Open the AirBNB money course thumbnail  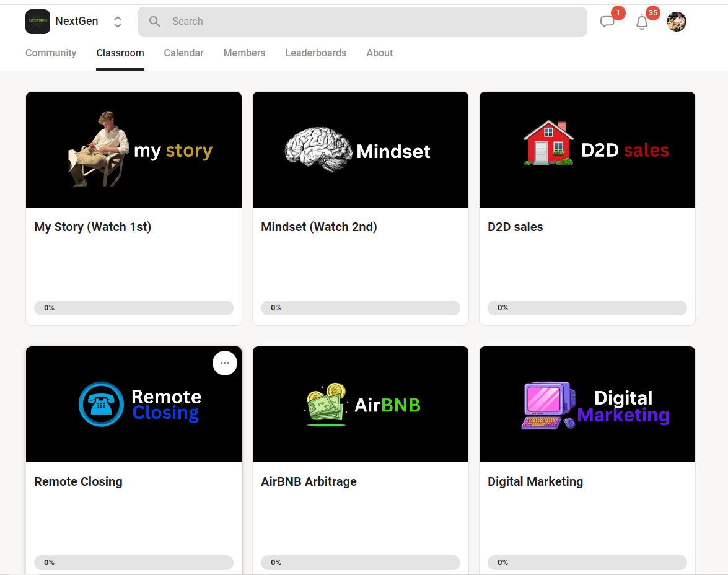point(361,404)
